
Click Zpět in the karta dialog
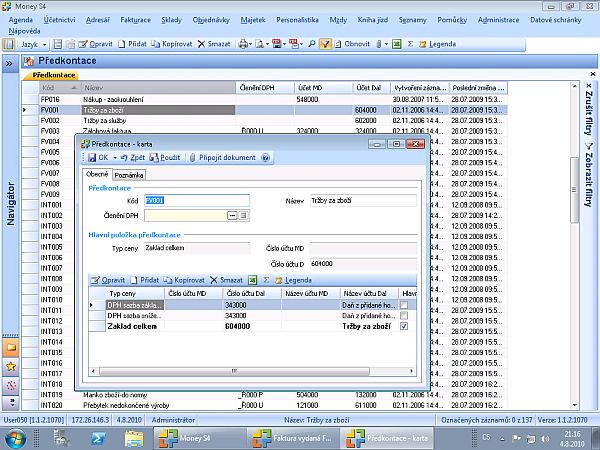point(133,157)
